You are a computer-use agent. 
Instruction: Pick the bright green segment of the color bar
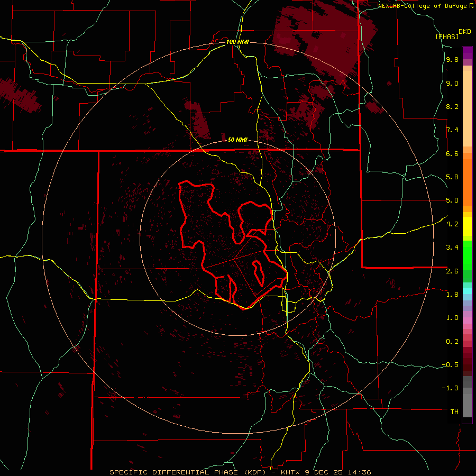pos(467,255)
